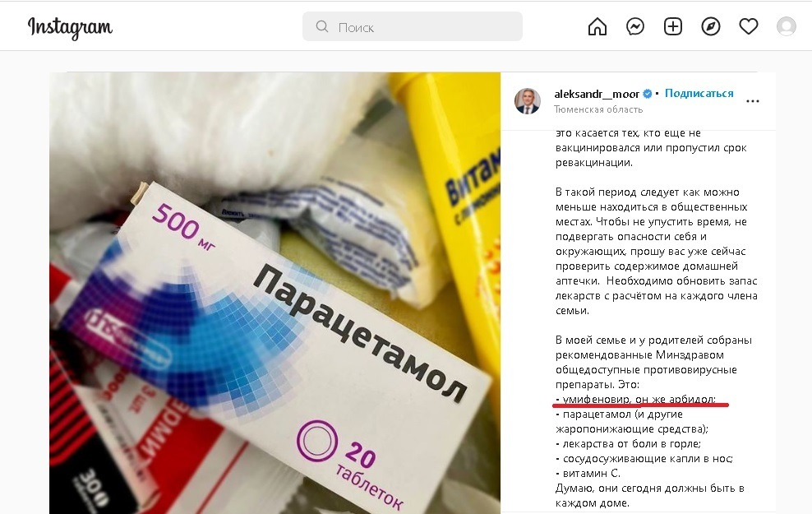Open the Explore compass icon
812x514 pixels.
[710, 26]
